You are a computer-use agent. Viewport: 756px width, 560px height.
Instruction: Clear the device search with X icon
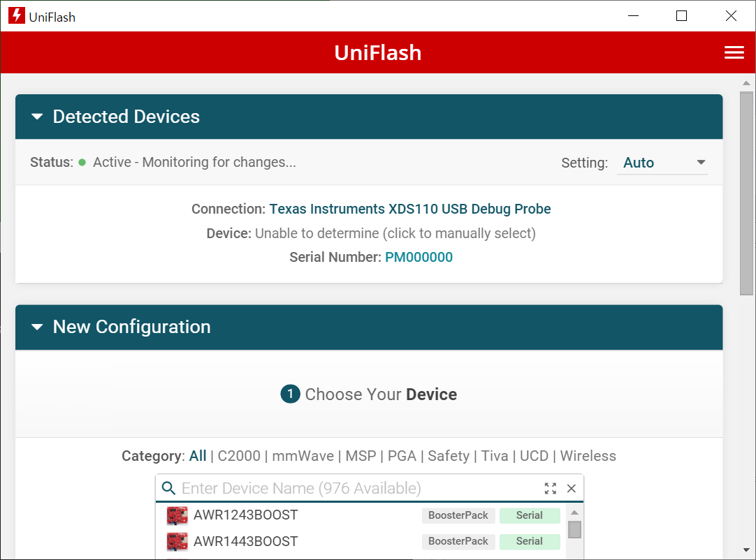coord(572,488)
